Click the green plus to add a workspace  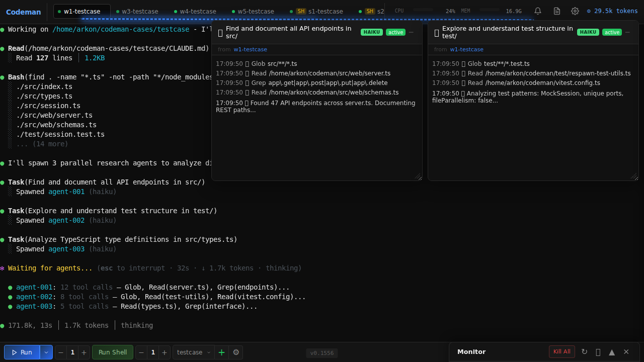tap(221, 352)
